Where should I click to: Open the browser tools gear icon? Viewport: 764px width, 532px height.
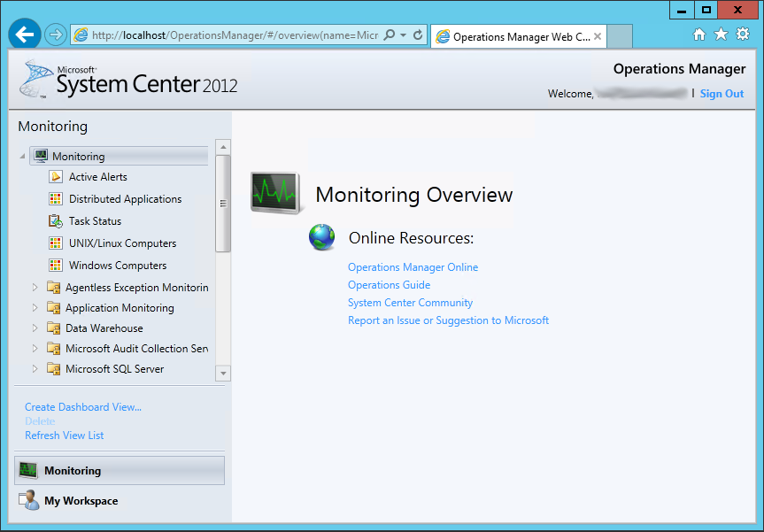(x=743, y=34)
